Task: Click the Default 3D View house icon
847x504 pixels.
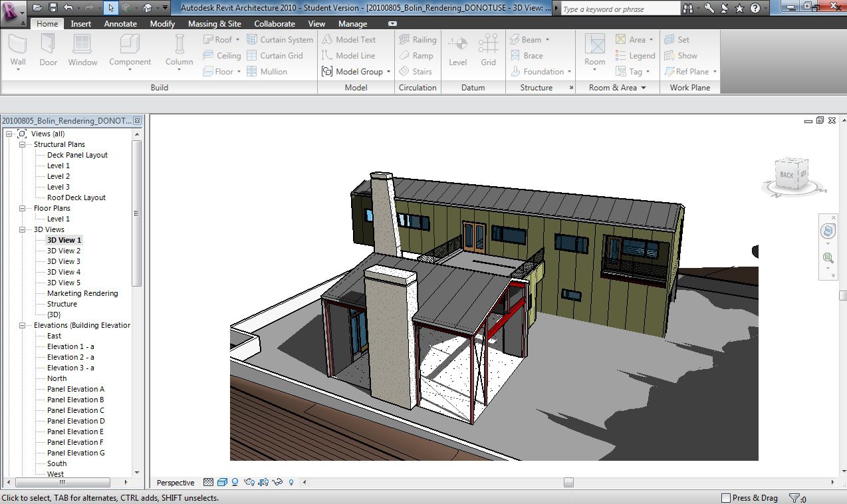Action: click(147, 8)
